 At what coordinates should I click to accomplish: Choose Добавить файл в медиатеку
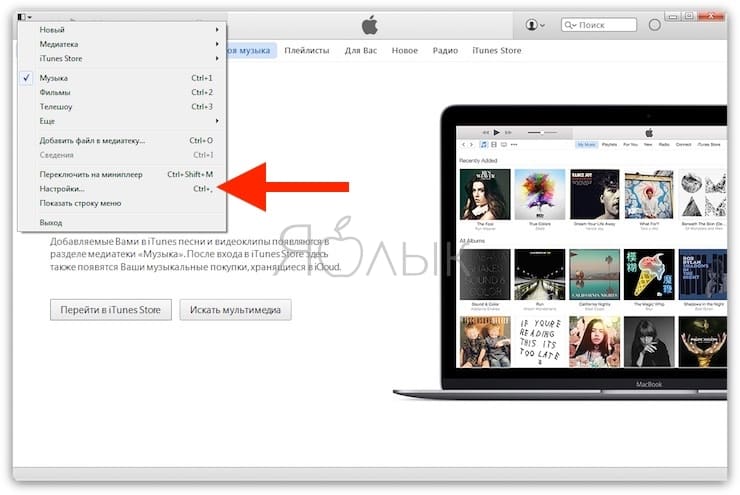122,141
